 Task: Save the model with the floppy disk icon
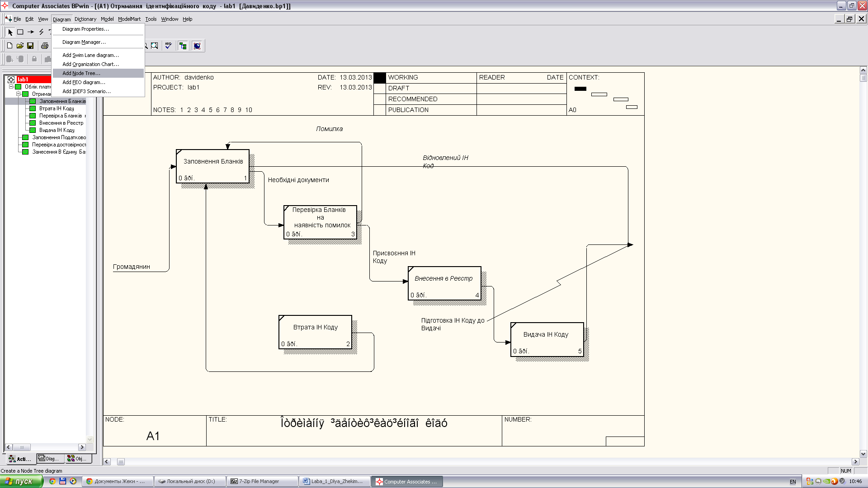click(30, 46)
